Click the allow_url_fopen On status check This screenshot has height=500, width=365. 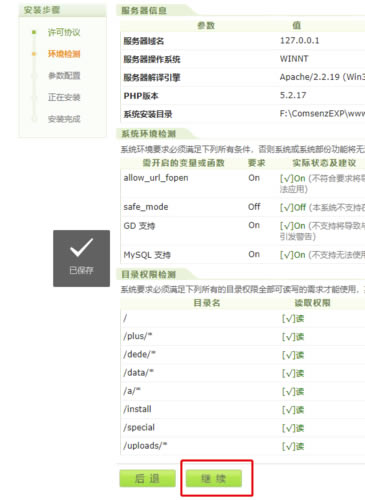point(293,179)
